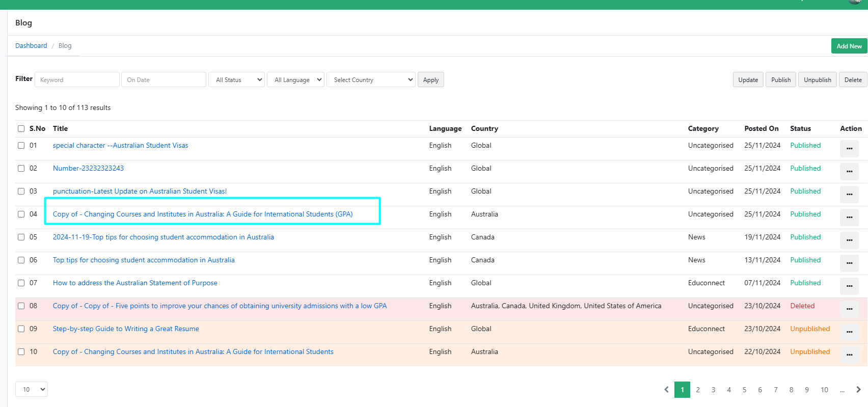This screenshot has height=407, width=868.
Task: Open action menu for deleted row 08
Action: (x=849, y=309)
